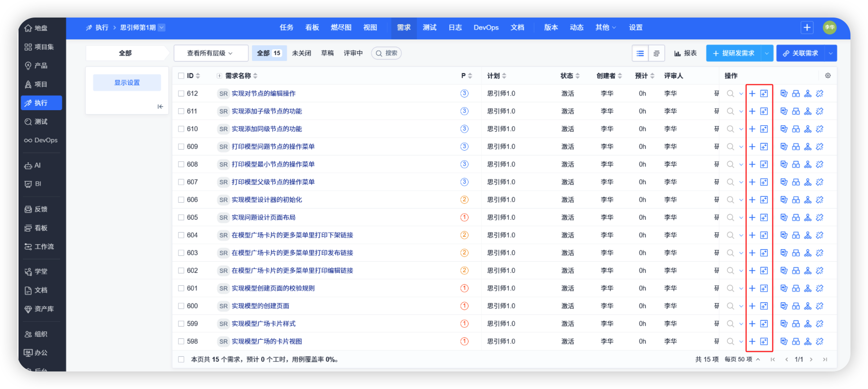
Task: Select the 评审中 filter tab
Action: click(x=353, y=53)
